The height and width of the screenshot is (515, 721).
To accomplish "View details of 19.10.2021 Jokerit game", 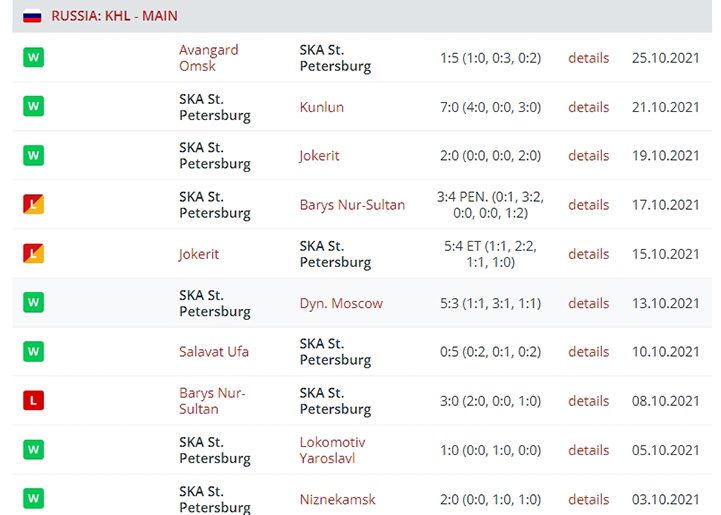I will [589, 156].
